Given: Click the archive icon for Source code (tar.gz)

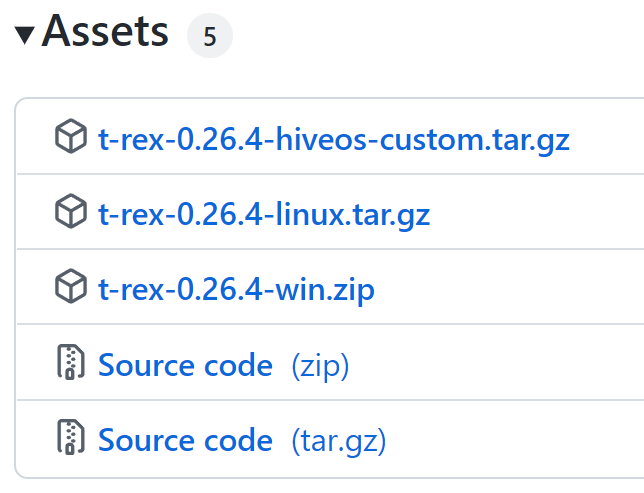Looking at the screenshot, I should pos(70,439).
